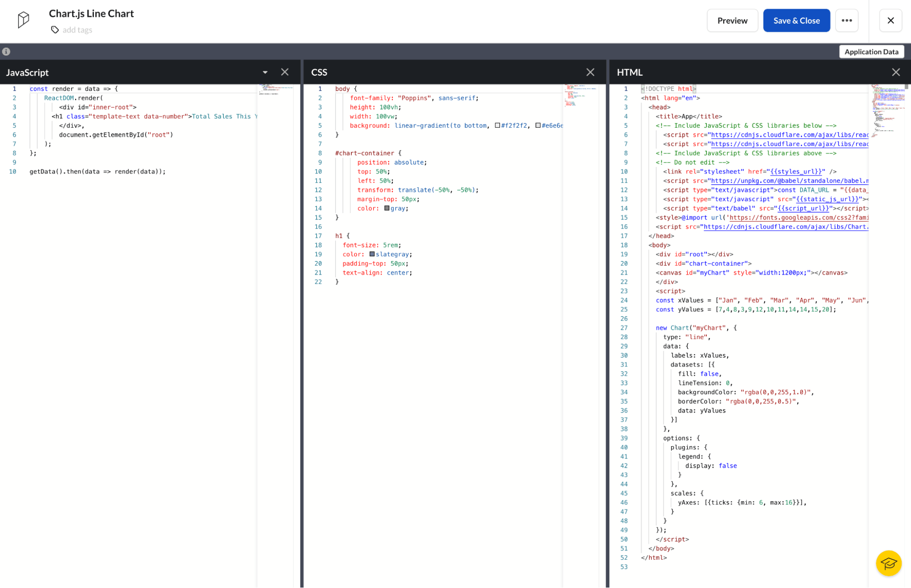Click Save & Close
The width and height of the screenshot is (911, 588).
tap(797, 21)
